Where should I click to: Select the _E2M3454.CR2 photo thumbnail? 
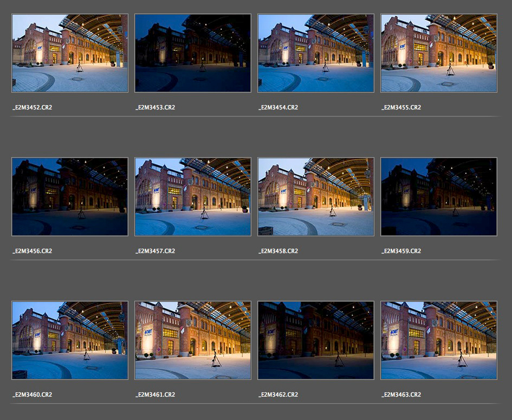point(316,53)
